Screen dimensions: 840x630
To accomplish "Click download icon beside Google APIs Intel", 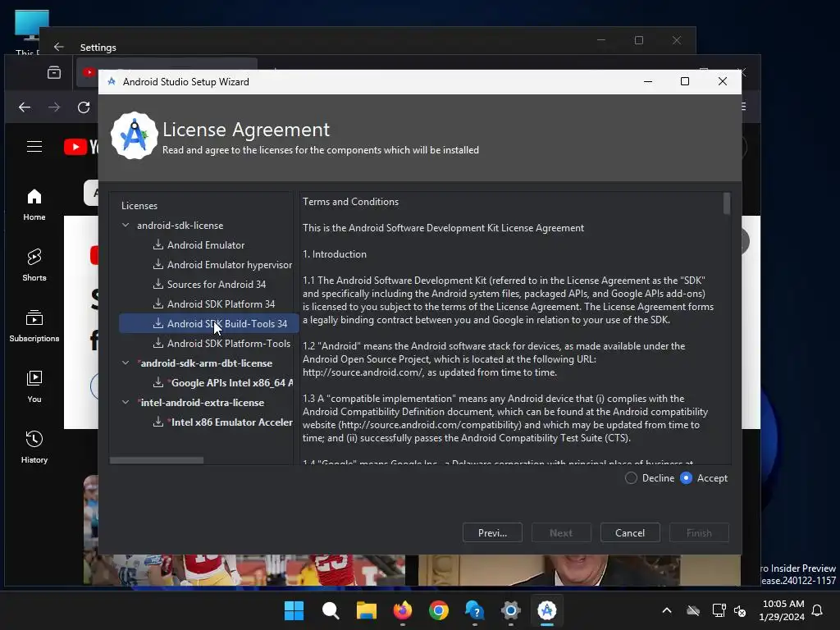I will click(158, 382).
